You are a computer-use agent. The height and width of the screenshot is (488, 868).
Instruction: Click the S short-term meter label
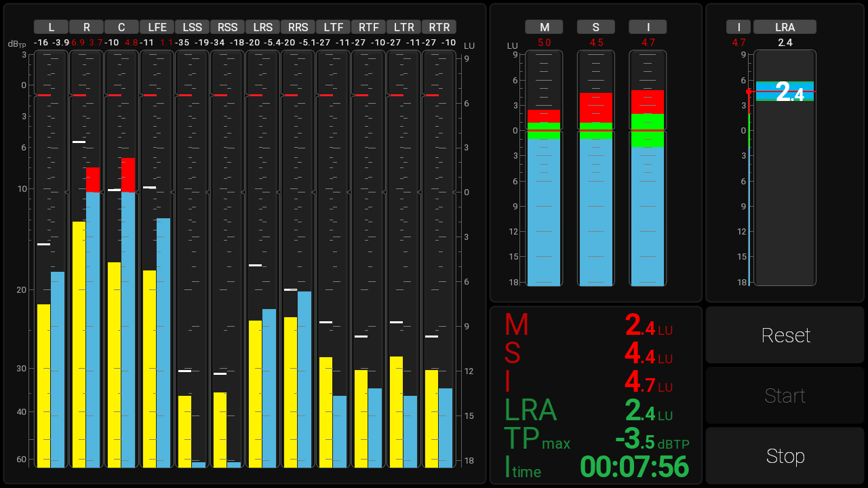[596, 27]
